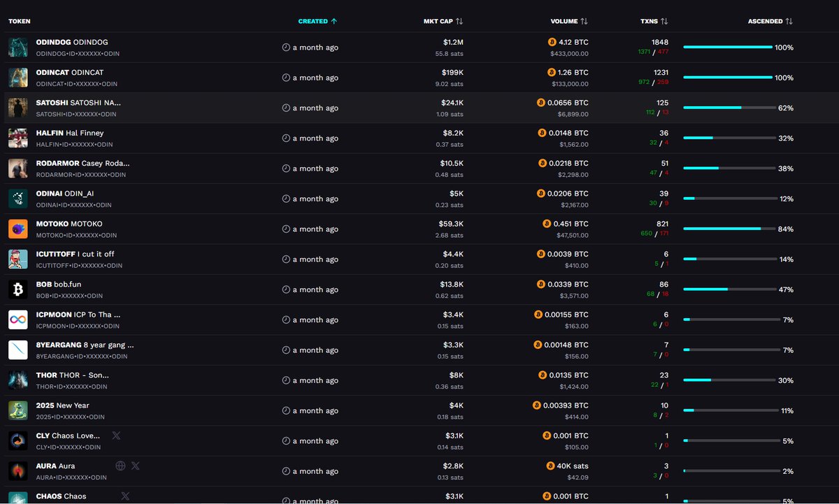Click the clock icon in ODINDOG row
Image resolution: width=839 pixels, height=504 pixels.
[x=286, y=48]
